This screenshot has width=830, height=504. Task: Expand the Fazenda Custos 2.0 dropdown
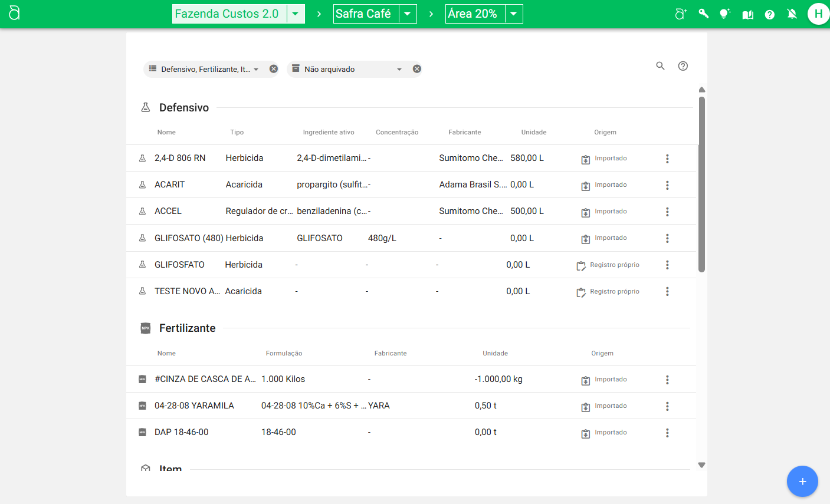pyautogui.click(x=296, y=14)
